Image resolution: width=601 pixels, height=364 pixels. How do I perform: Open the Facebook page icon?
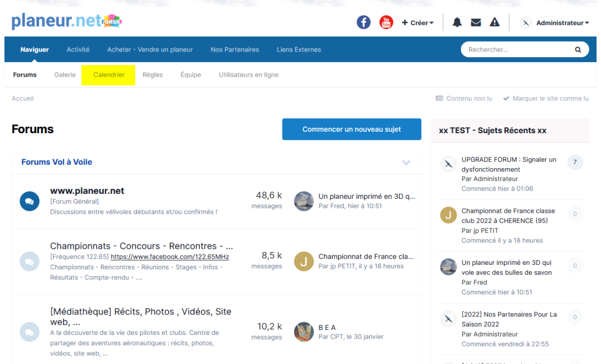pos(364,23)
